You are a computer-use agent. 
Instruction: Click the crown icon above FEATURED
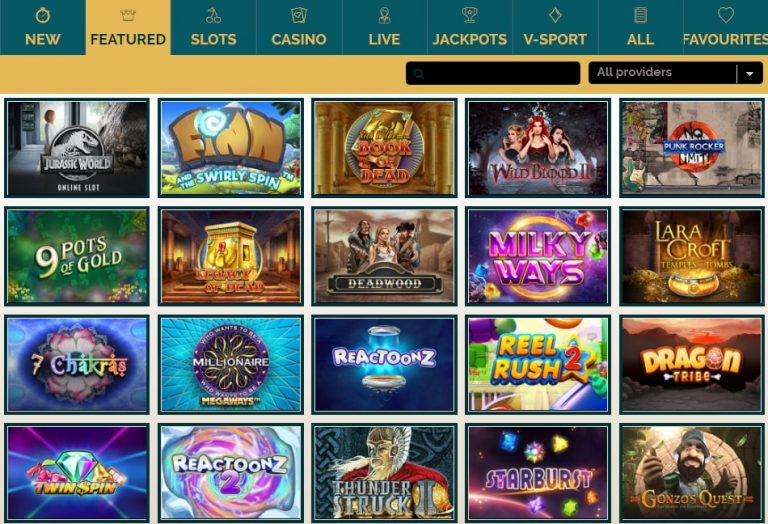[x=128, y=16]
